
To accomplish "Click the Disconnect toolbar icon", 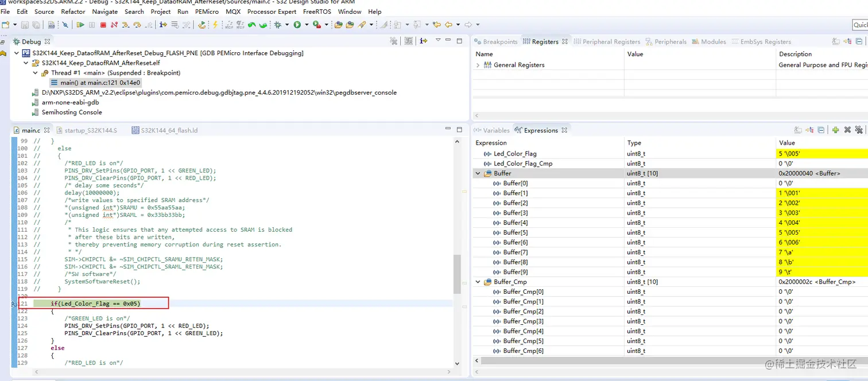I will [x=114, y=25].
